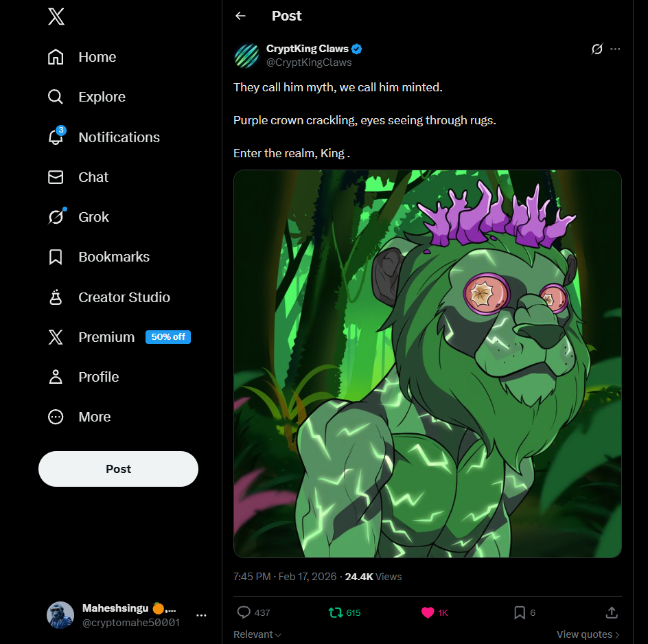Open the @CryptKingClaws handle link

point(309,62)
